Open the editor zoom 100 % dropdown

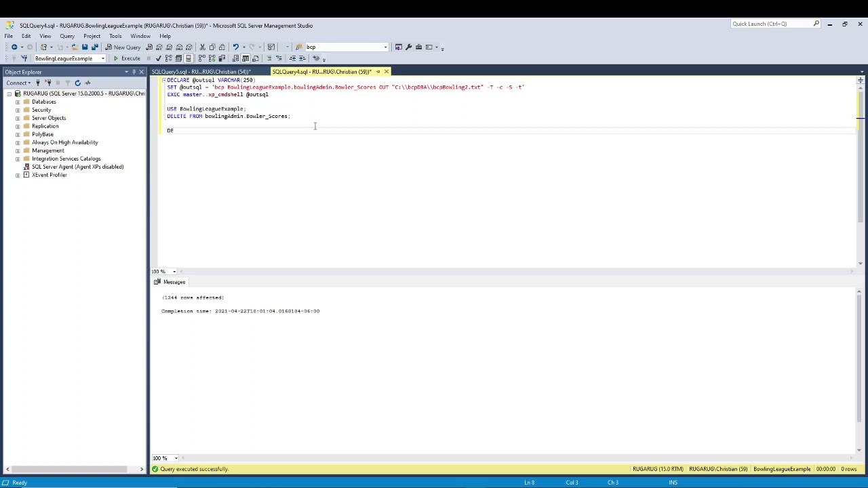[174, 272]
